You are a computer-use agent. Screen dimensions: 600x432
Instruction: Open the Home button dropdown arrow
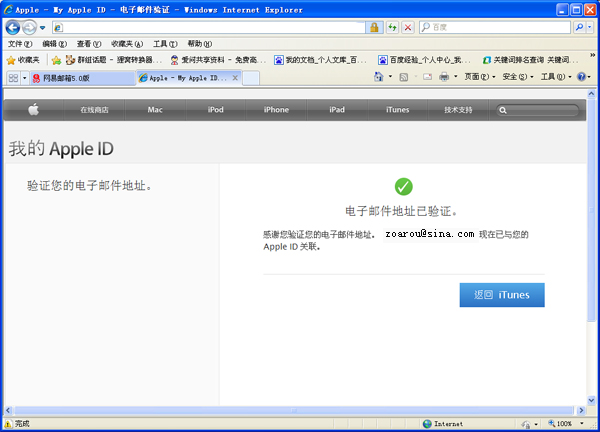click(x=390, y=77)
